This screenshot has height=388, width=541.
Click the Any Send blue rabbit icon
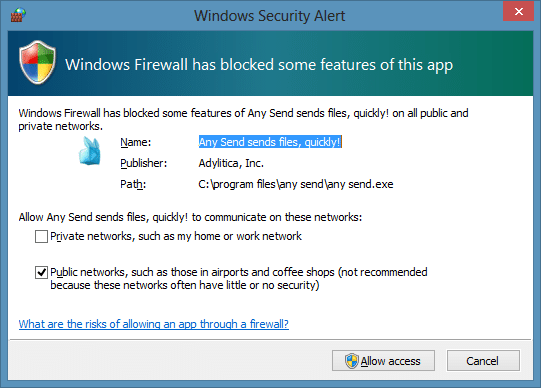pyautogui.click(x=90, y=151)
